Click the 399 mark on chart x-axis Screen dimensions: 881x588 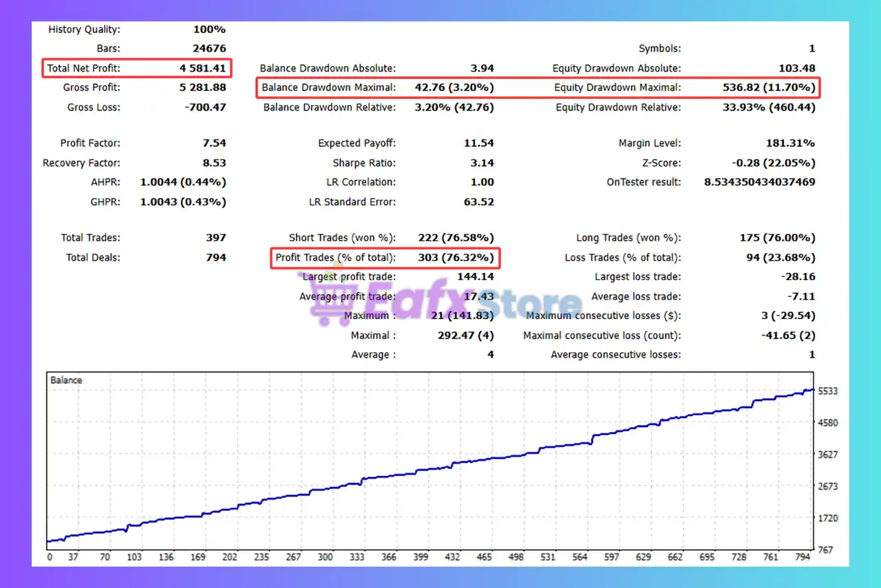(421, 557)
